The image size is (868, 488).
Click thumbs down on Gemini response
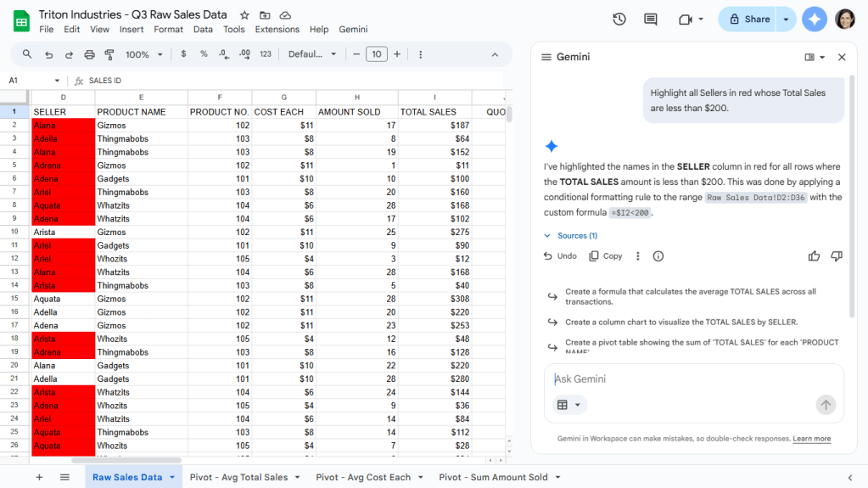(x=837, y=255)
